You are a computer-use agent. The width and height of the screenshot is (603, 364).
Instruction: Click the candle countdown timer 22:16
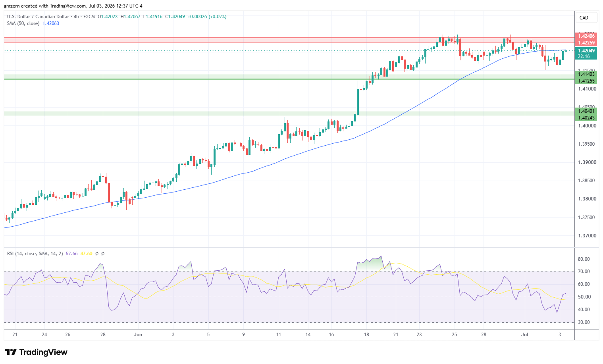point(583,56)
